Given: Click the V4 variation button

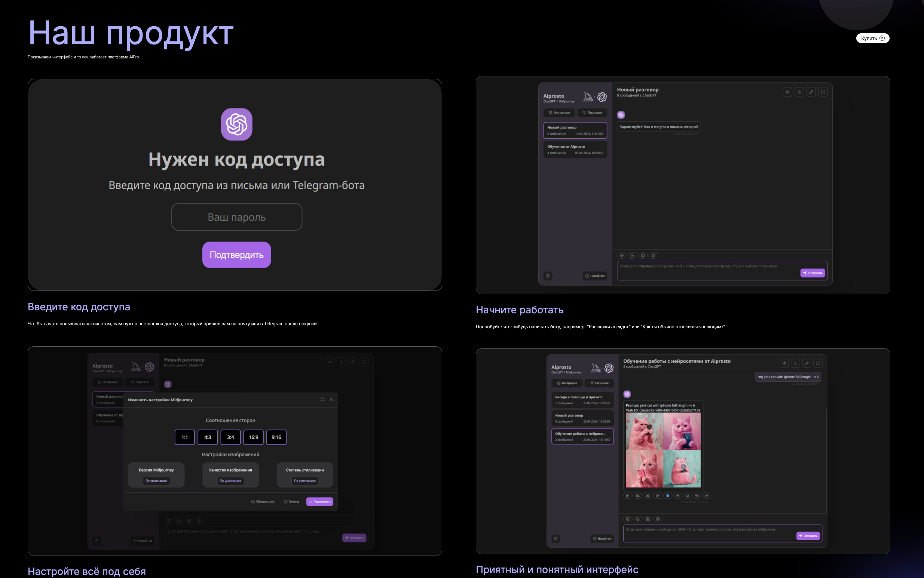Looking at the screenshot, I should (x=706, y=496).
